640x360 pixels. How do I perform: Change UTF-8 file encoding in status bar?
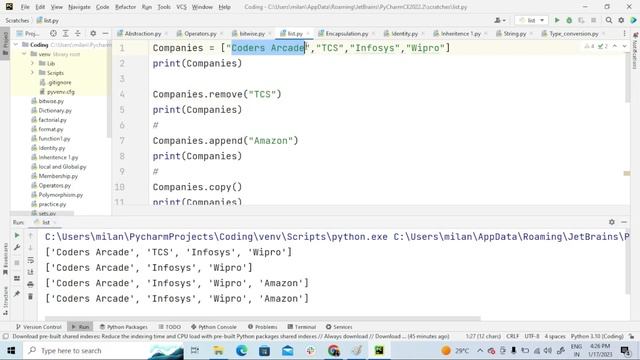pyautogui.click(x=531, y=336)
